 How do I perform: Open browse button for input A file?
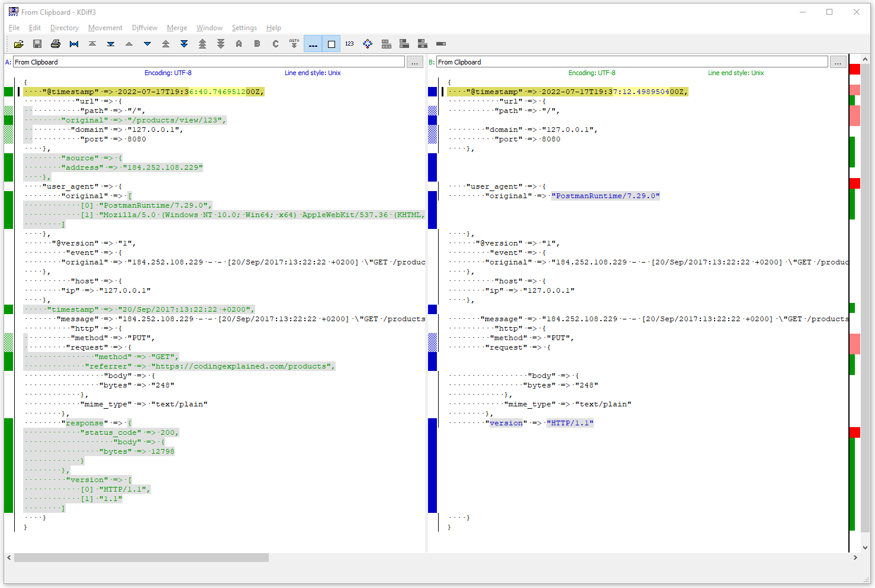(x=414, y=62)
